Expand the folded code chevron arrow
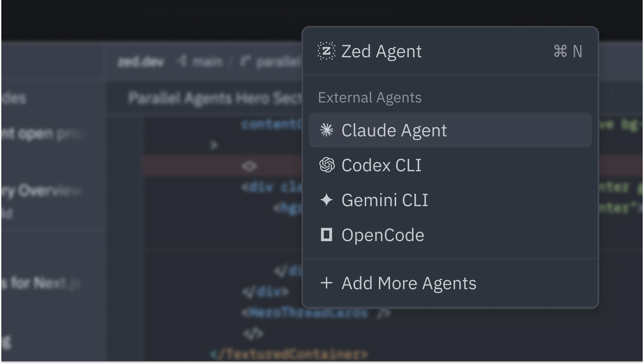 pyautogui.click(x=214, y=145)
